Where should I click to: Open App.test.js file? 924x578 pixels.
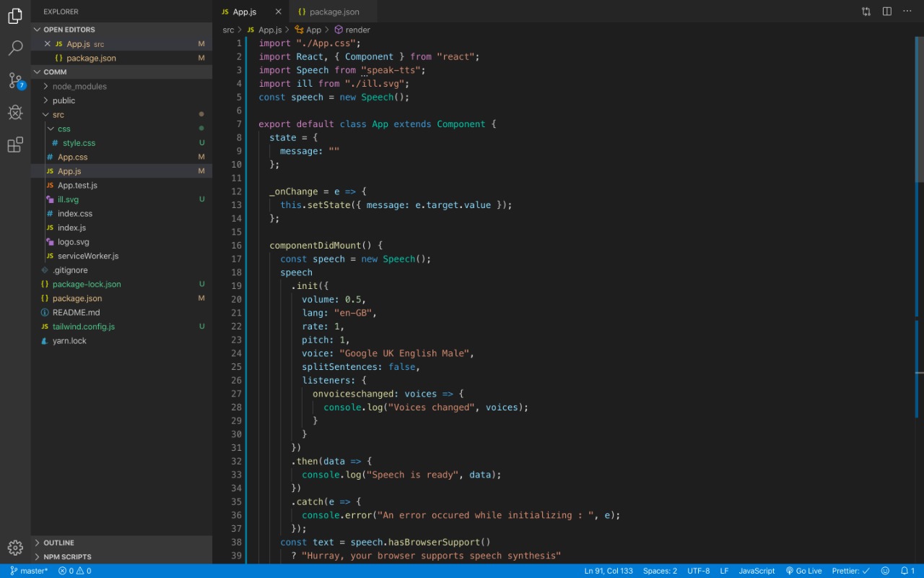(121, 185)
